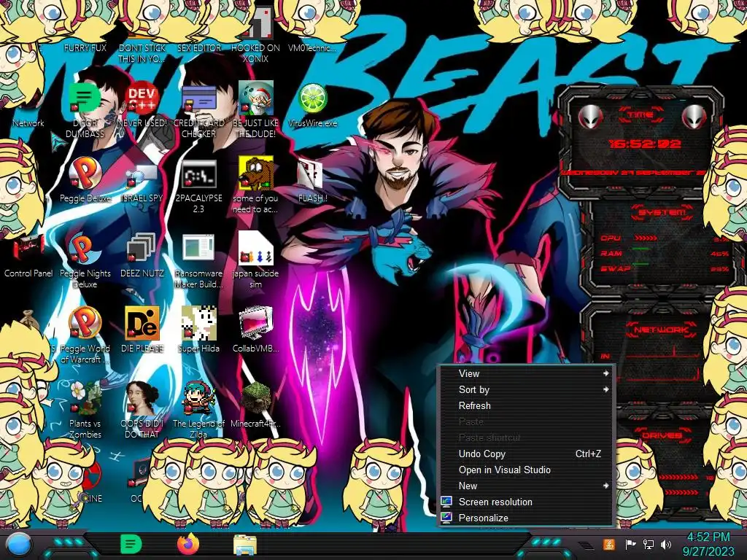Click the ISRAEL SPY desktop icon
The width and height of the screenshot is (747, 560).
(x=142, y=175)
